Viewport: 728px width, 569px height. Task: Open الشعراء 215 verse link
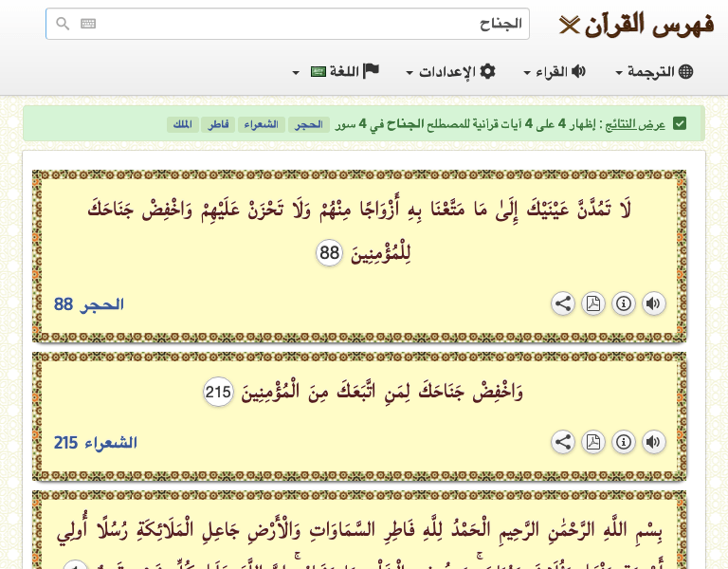[96, 443]
